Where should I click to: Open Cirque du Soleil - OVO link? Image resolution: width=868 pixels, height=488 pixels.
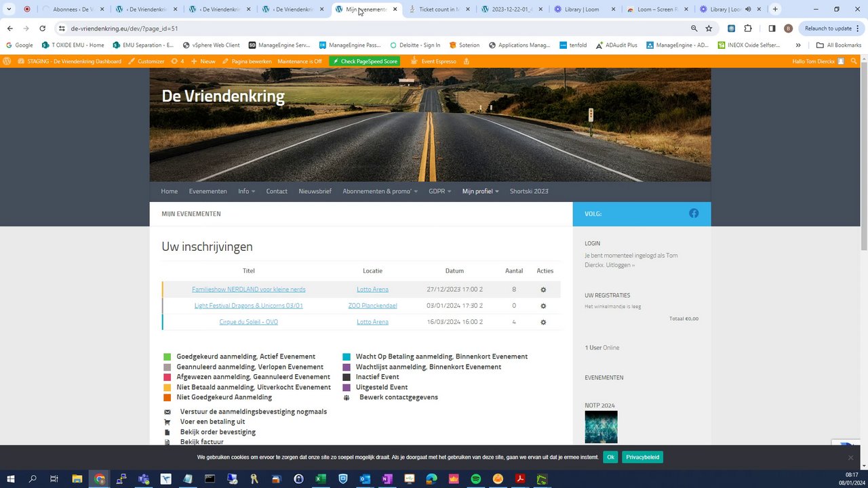[x=248, y=322]
